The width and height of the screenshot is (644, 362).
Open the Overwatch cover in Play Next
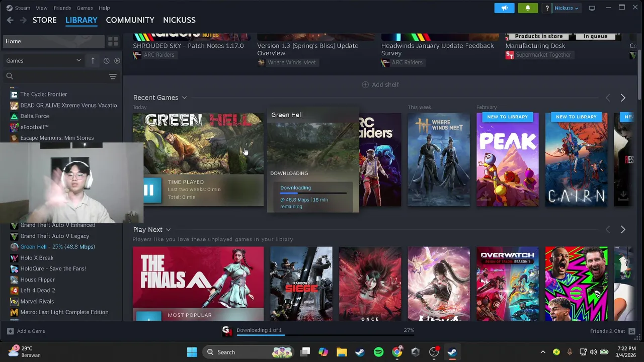click(x=507, y=283)
